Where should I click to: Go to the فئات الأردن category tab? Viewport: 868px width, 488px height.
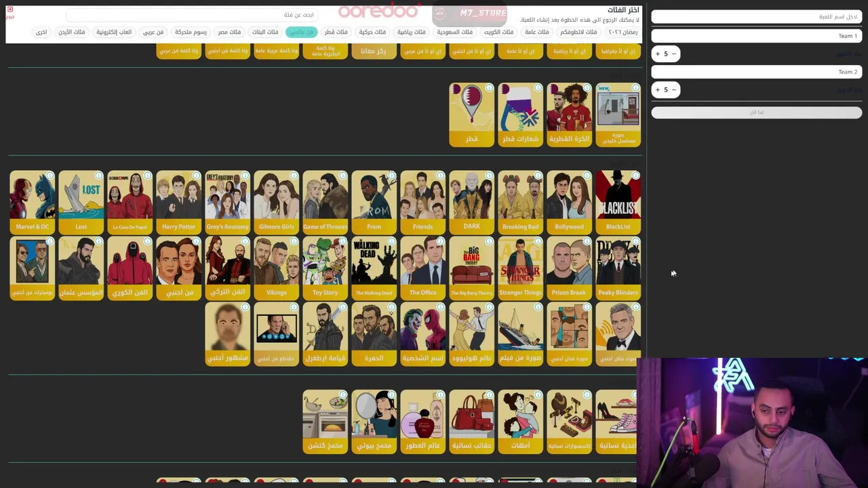pyautogui.click(x=71, y=32)
